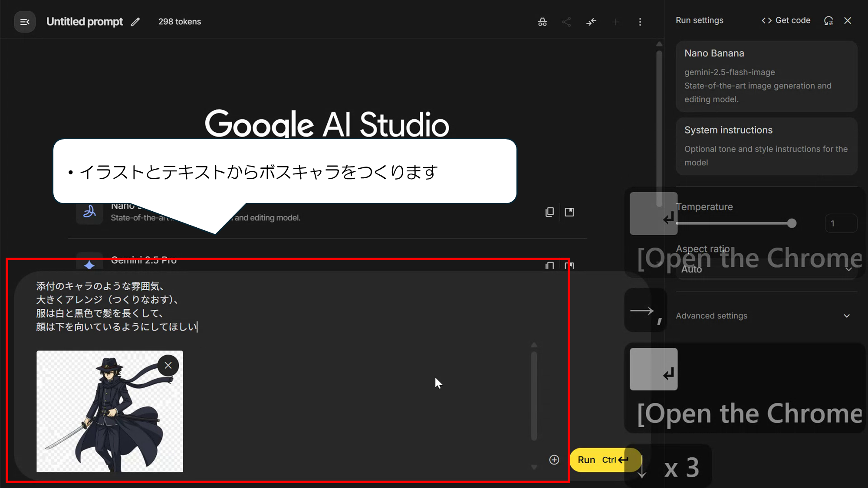
Task: Close the Run settings panel
Action: [848, 20]
